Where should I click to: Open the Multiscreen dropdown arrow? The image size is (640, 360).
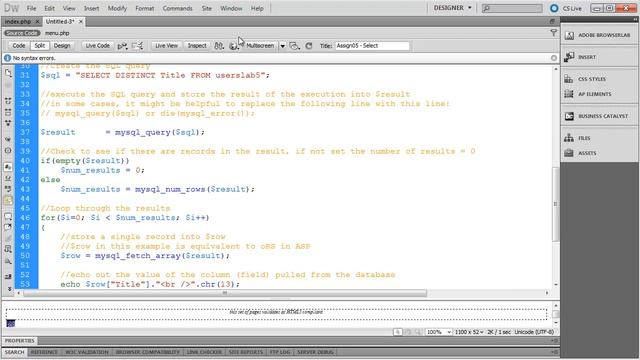point(282,46)
